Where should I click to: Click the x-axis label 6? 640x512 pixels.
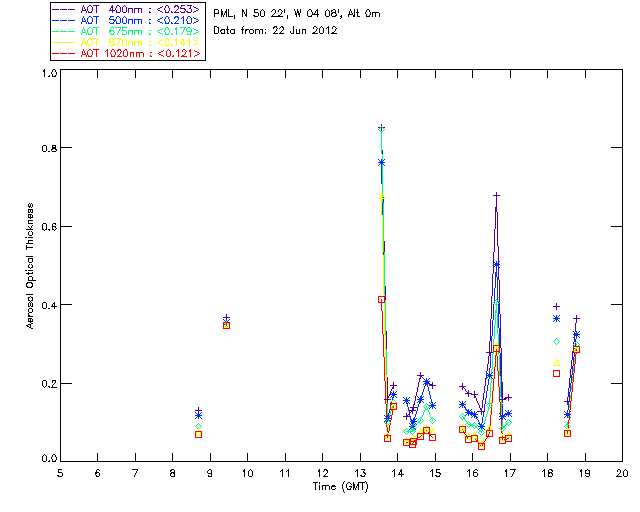[98, 473]
